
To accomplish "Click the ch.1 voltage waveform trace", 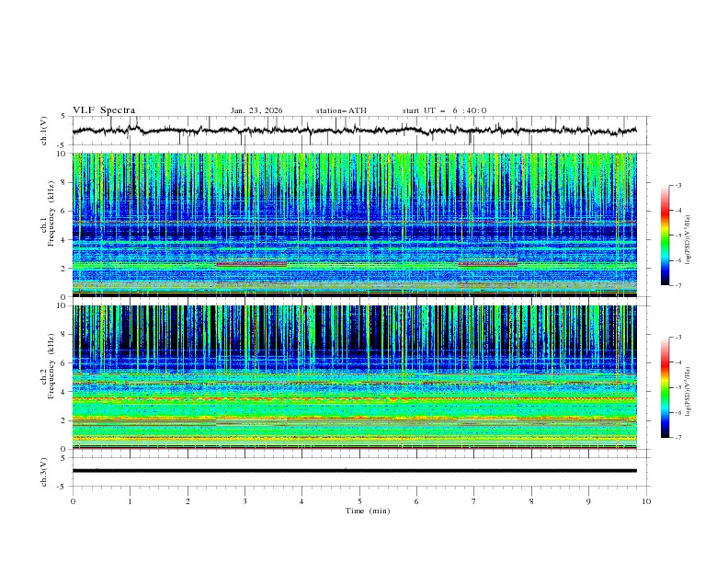I will tap(354, 131).
